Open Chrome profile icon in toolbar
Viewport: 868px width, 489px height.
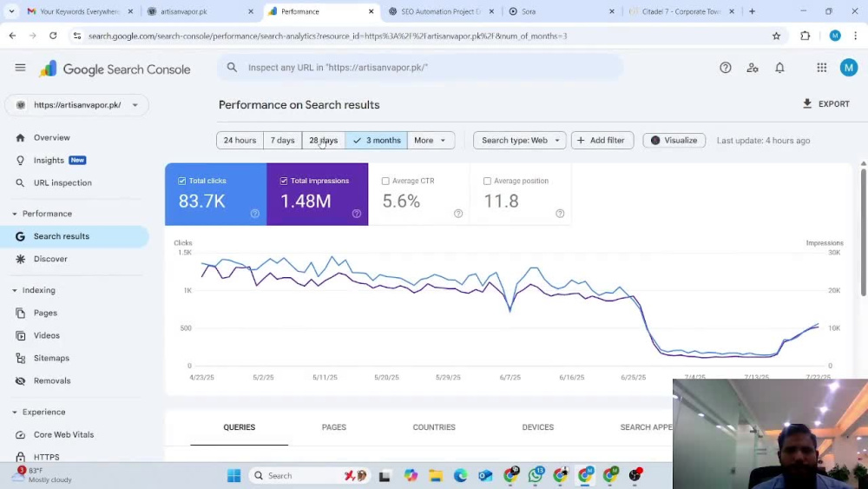pyautogui.click(x=835, y=36)
